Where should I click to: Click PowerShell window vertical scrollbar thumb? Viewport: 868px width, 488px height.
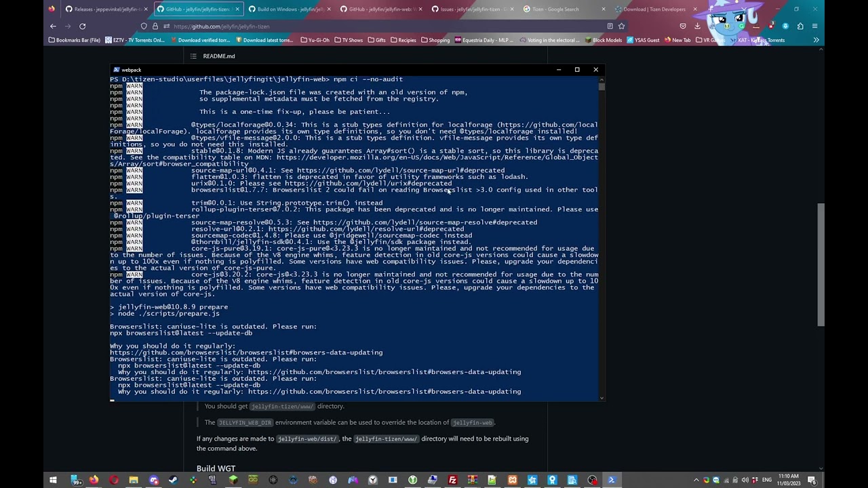[x=601, y=85]
